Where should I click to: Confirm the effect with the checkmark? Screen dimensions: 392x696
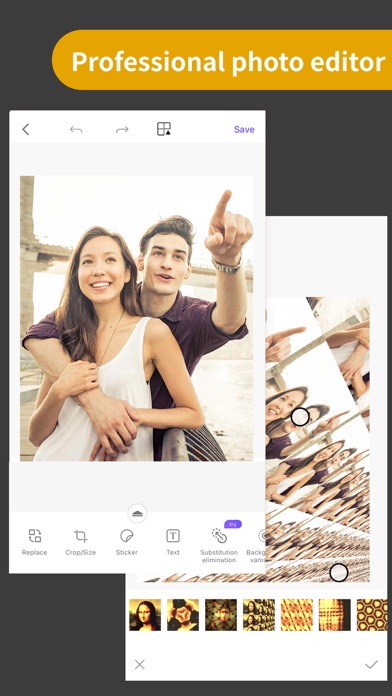371,664
